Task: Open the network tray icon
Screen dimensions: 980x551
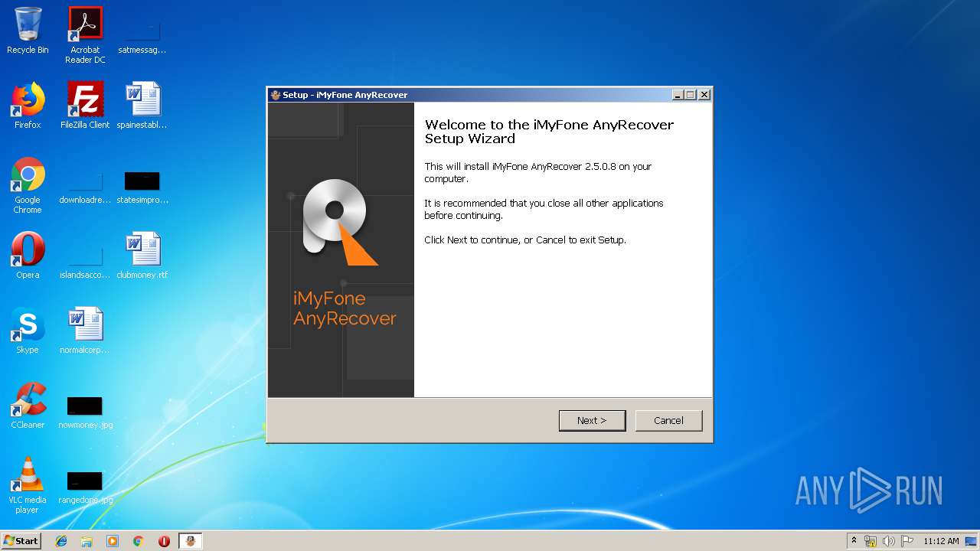Action: [x=871, y=541]
